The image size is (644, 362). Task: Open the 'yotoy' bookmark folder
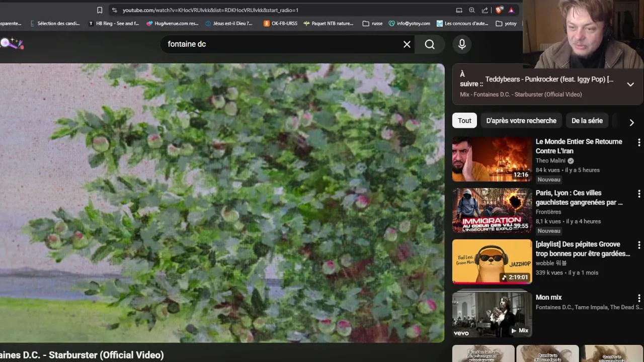pos(506,23)
